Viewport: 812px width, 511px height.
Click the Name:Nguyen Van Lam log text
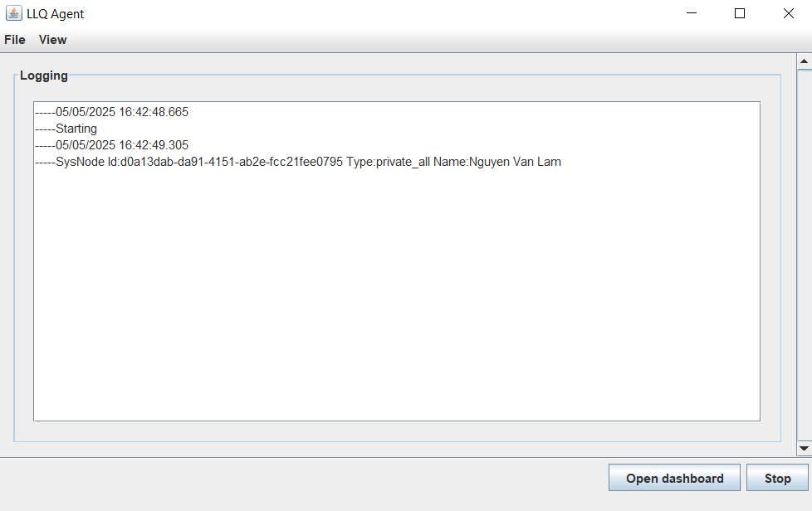point(497,162)
